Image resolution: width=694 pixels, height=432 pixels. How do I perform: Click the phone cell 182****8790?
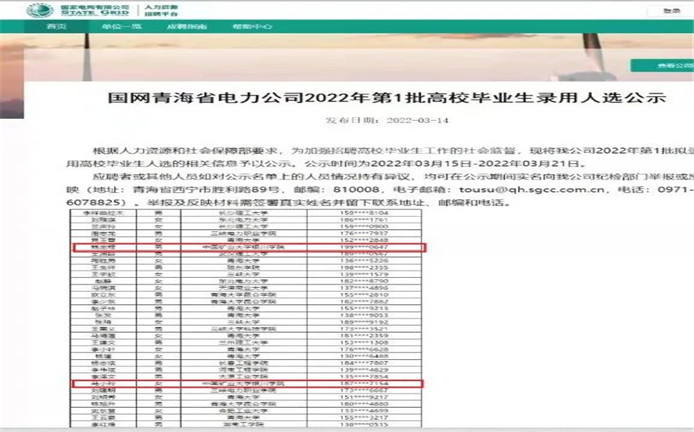click(364, 281)
